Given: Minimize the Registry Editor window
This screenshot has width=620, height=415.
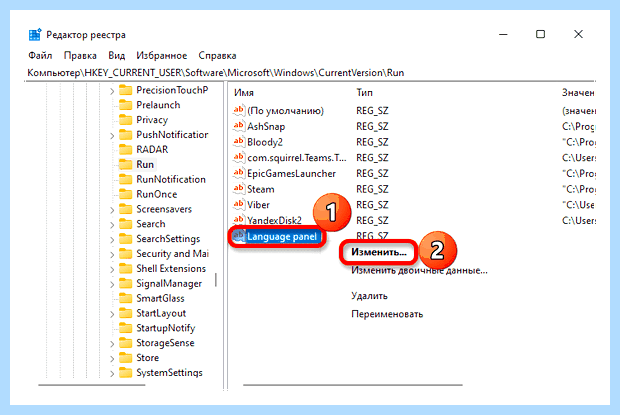Looking at the screenshot, I should pyautogui.click(x=503, y=34).
